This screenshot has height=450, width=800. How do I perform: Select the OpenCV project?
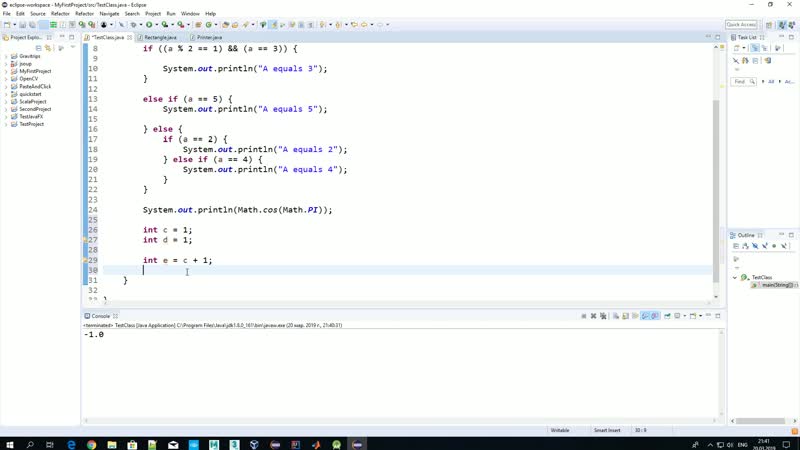click(29, 79)
